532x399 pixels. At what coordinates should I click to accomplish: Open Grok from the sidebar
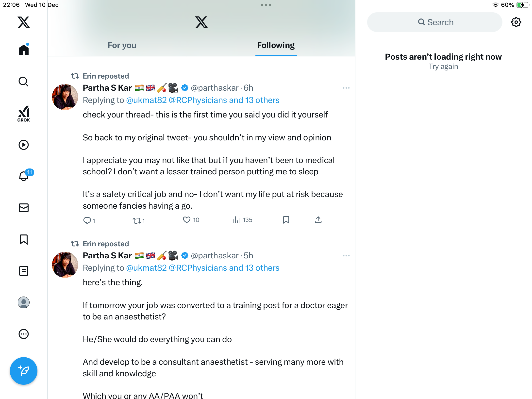tap(24, 114)
